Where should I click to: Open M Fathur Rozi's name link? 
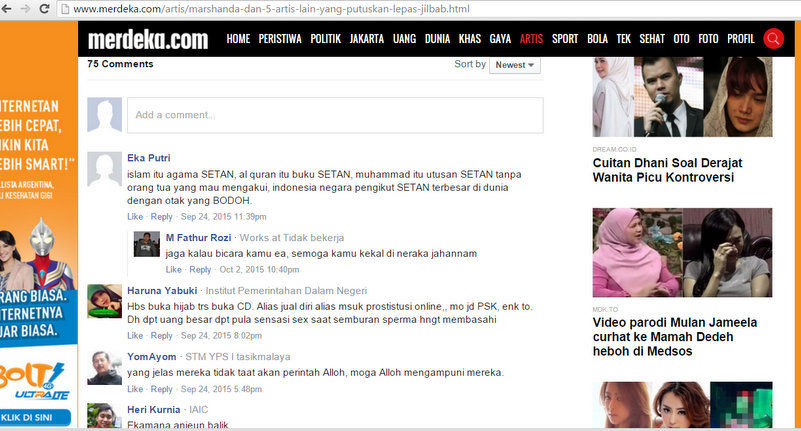click(198, 237)
